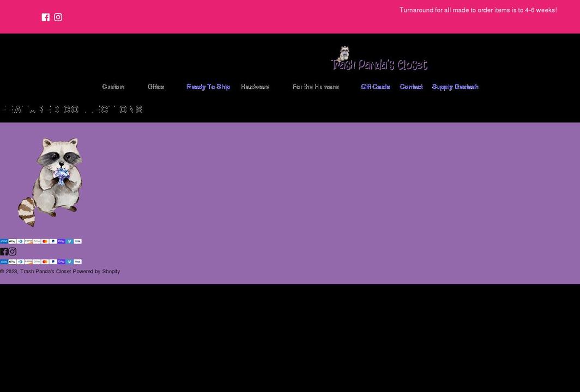Viewport: 580px width, 392px height.
Task: Open the Instagram icon in the pink header
Action: click(58, 17)
